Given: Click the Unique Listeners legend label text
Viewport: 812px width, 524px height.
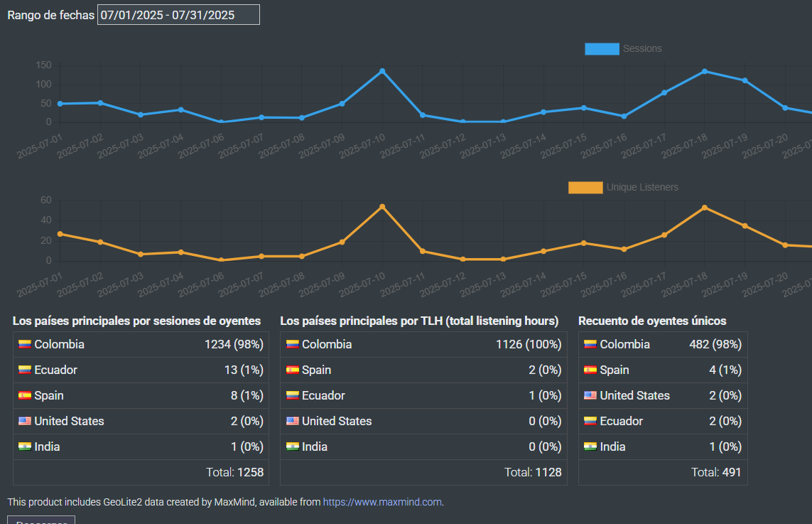Looking at the screenshot, I should [642, 188].
